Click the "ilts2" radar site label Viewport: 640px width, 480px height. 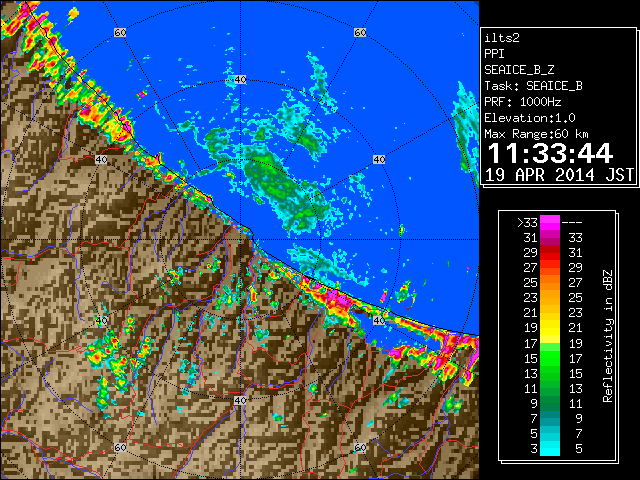click(502, 38)
